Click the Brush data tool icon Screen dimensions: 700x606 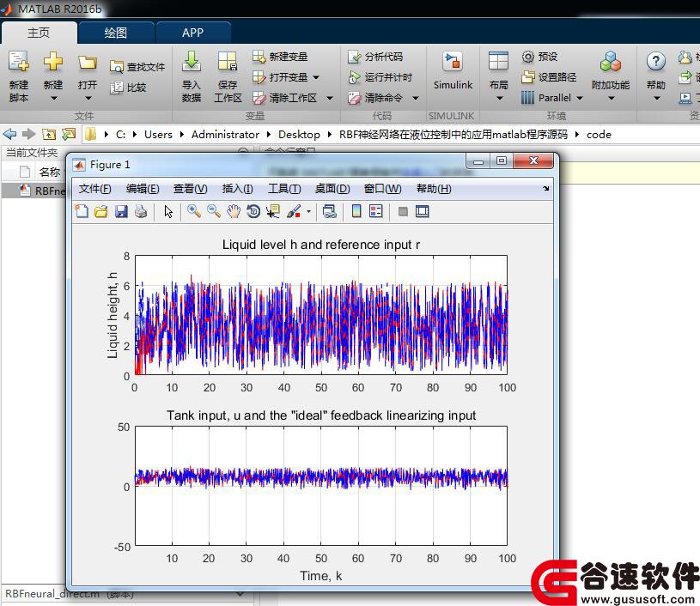coord(294,211)
